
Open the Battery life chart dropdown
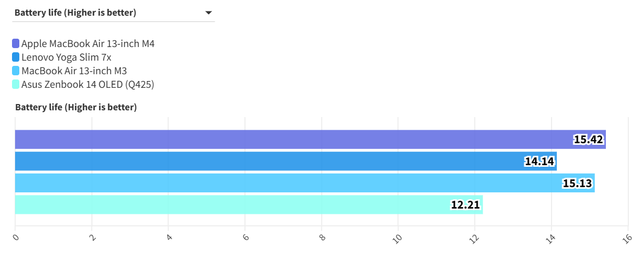pyautogui.click(x=113, y=13)
